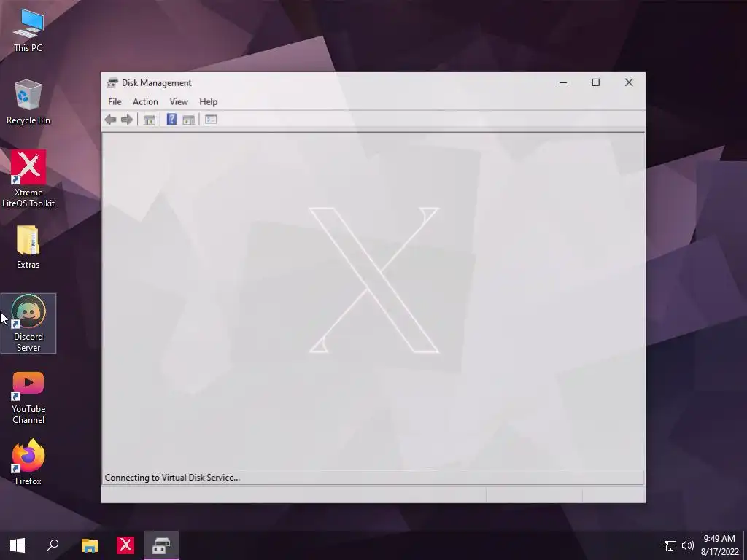
Task: Select the YouTube Channel desktop shortcut
Action: (x=28, y=397)
